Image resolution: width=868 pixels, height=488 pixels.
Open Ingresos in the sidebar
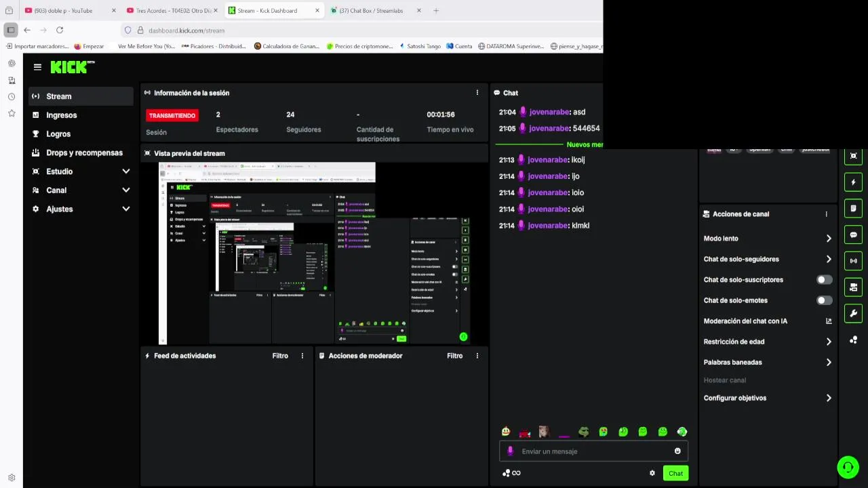pyautogui.click(x=81, y=115)
